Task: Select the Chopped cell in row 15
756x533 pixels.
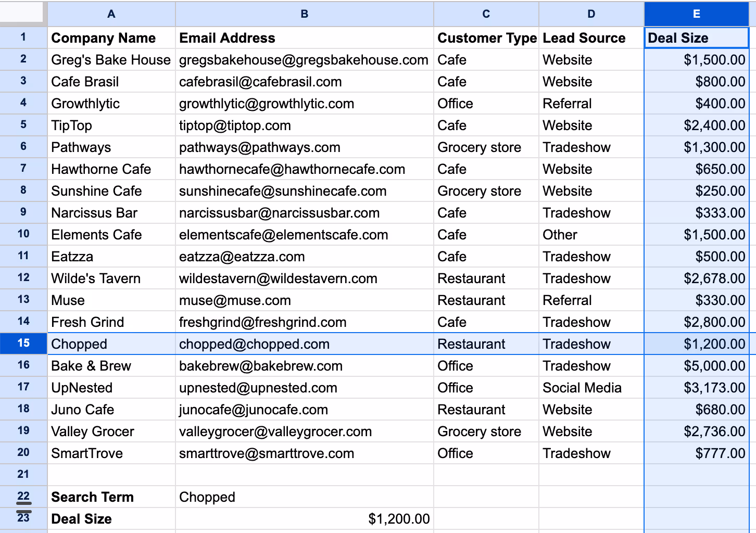Action: coord(111,344)
